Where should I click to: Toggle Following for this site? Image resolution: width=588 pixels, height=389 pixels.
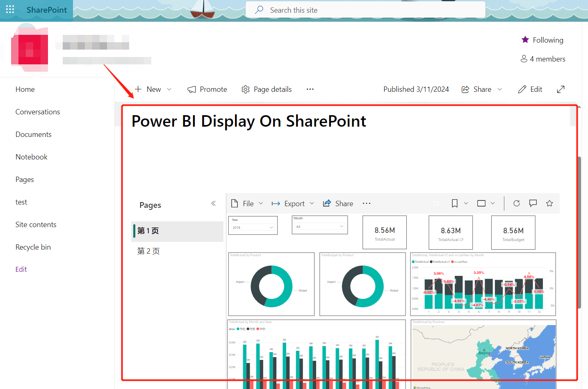(542, 40)
